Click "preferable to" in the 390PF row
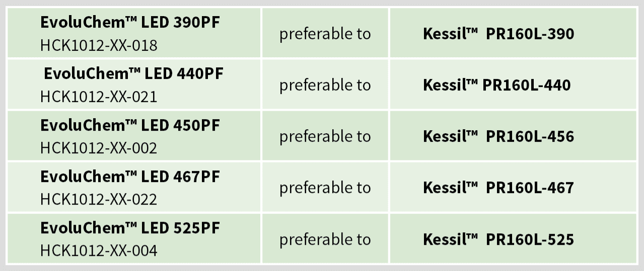 [325, 34]
